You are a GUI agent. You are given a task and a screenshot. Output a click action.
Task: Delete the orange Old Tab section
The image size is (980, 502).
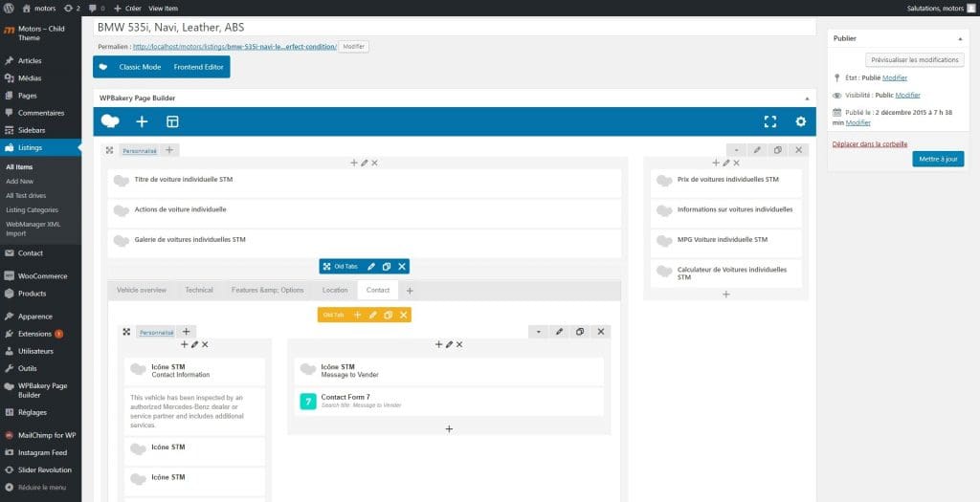pos(403,316)
